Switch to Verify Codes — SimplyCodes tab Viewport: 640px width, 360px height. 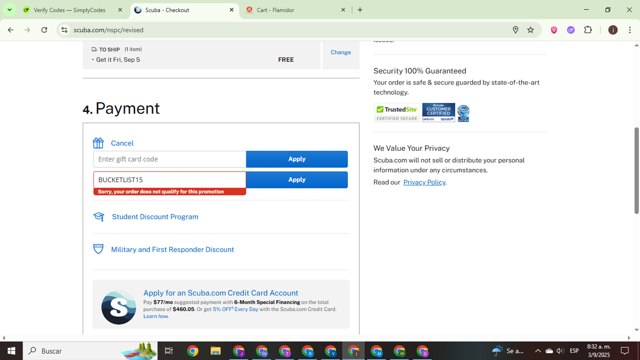click(x=69, y=10)
